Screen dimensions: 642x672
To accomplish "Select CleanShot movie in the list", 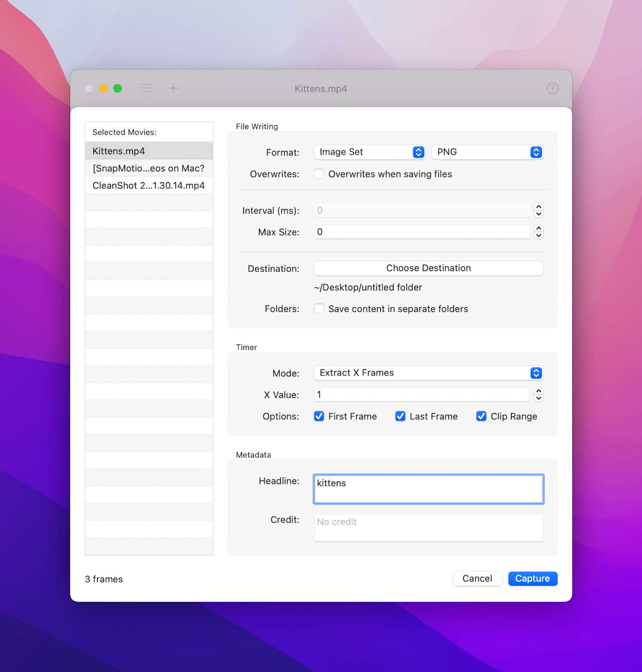I will 149,186.
